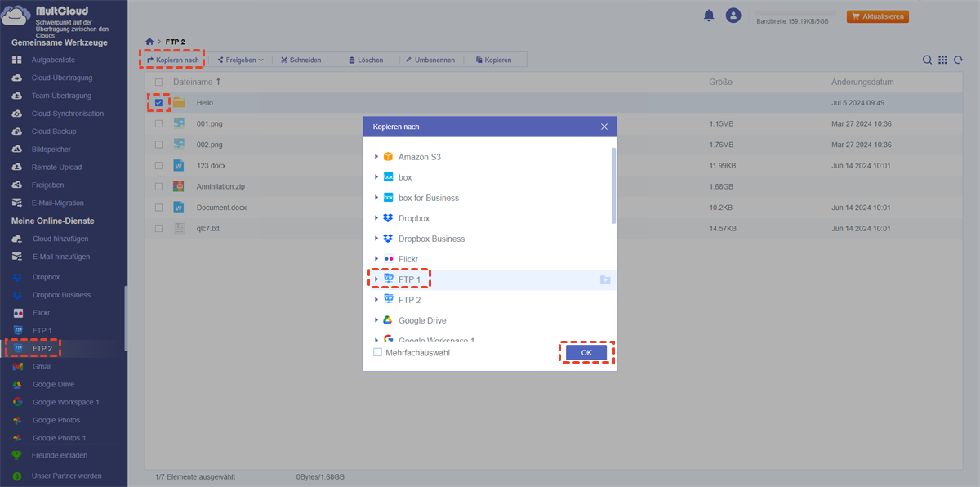Open Cloud-Übertragung tool
Image resolution: width=980 pixels, height=487 pixels.
pos(62,78)
